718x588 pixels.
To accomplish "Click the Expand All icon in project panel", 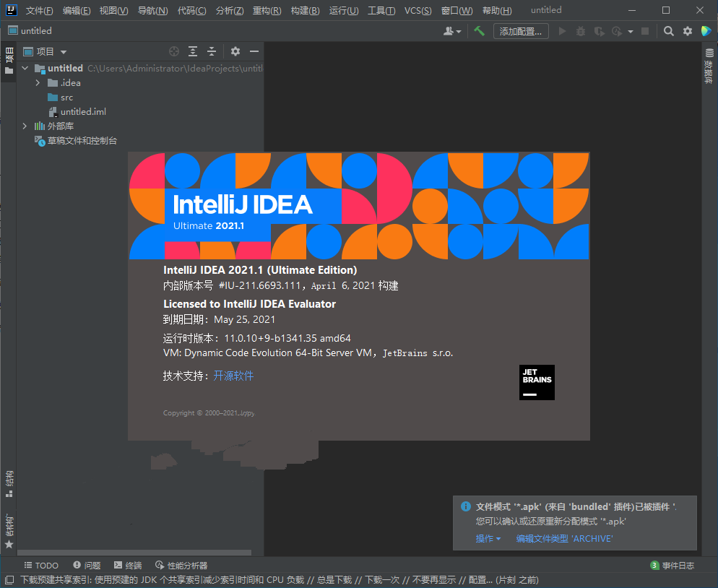I will (x=193, y=51).
